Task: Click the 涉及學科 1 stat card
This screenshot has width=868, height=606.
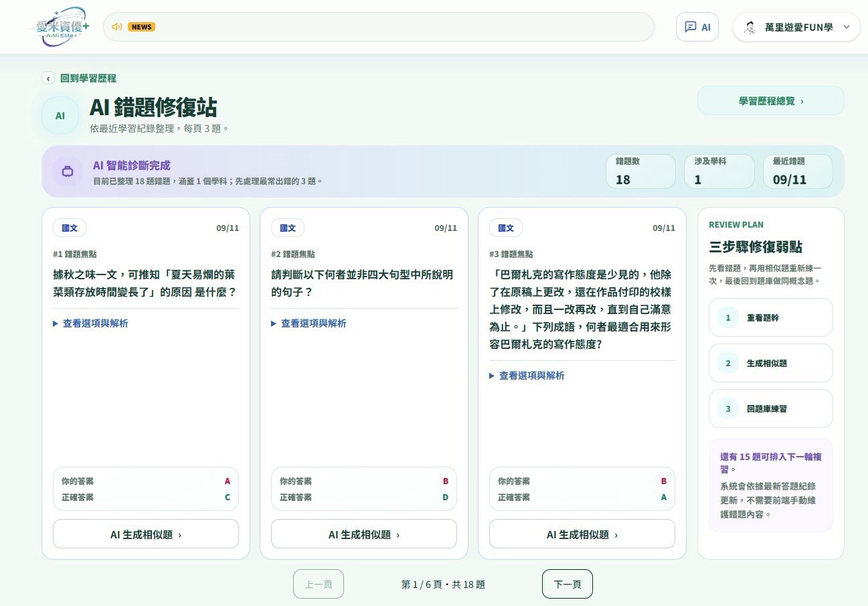Action: [x=719, y=171]
